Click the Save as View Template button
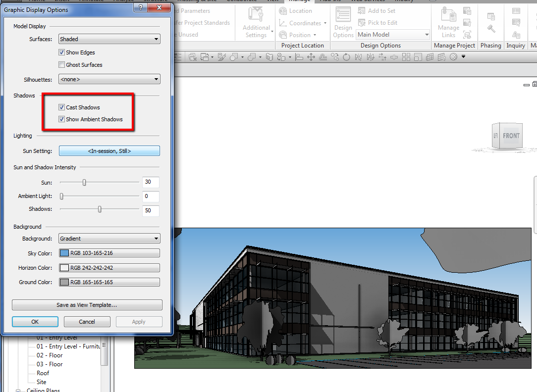This screenshot has height=392, width=537. [x=87, y=305]
